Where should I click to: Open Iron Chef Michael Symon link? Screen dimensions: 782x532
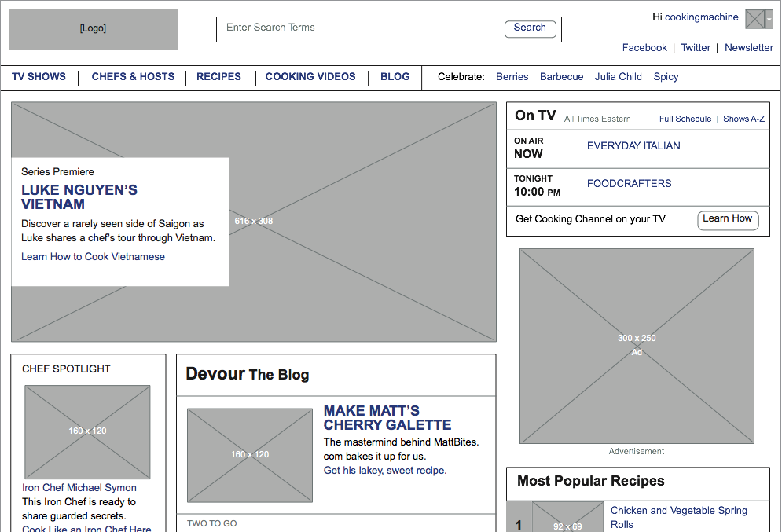[79, 488]
